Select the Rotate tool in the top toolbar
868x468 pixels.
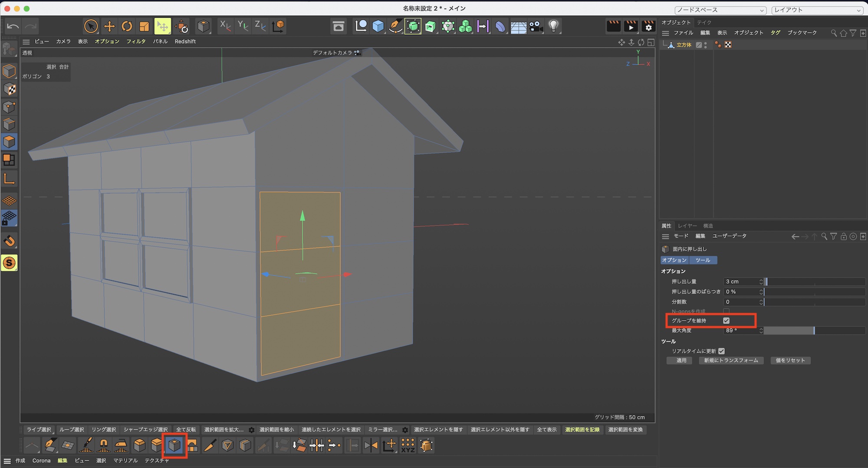tap(127, 26)
